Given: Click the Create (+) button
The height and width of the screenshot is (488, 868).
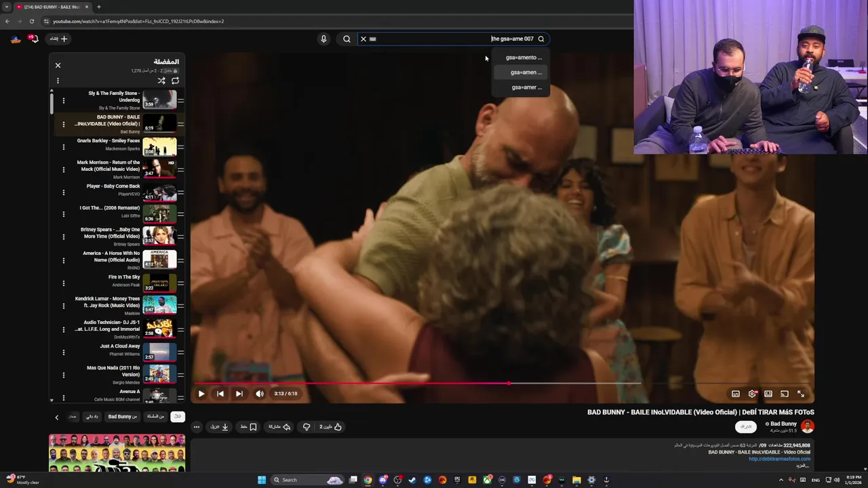Looking at the screenshot, I should click(59, 39).
